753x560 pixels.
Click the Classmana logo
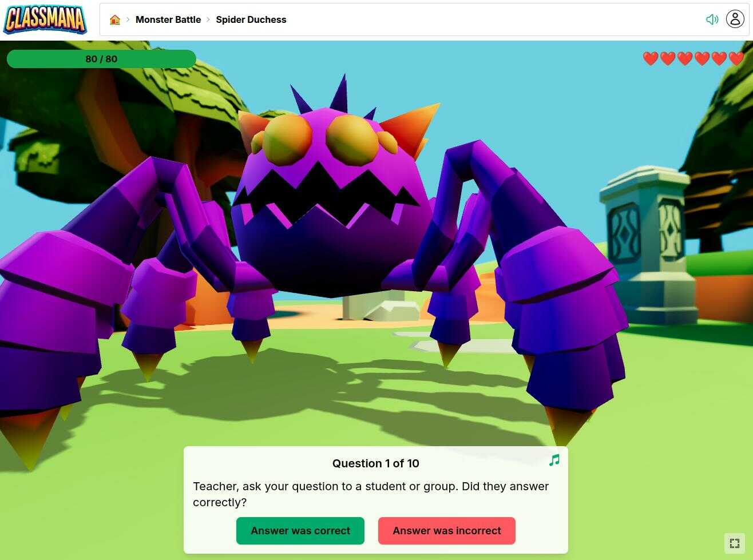45,19
